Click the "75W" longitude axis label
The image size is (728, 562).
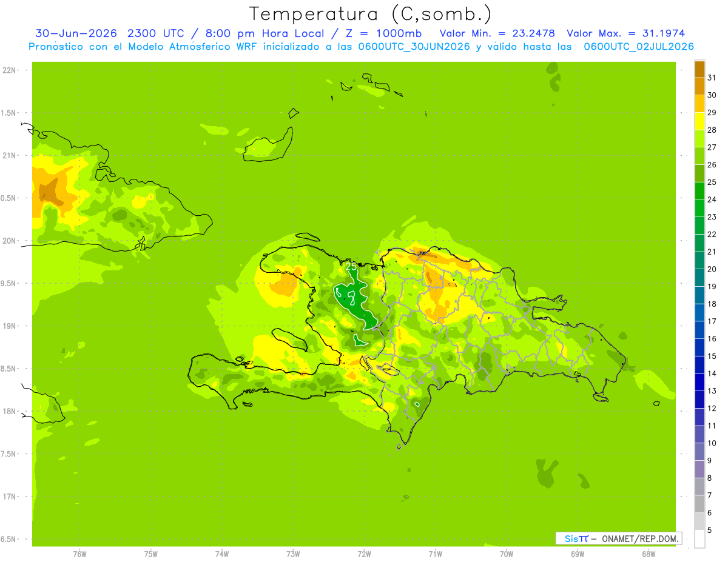[x=151, y=554]
